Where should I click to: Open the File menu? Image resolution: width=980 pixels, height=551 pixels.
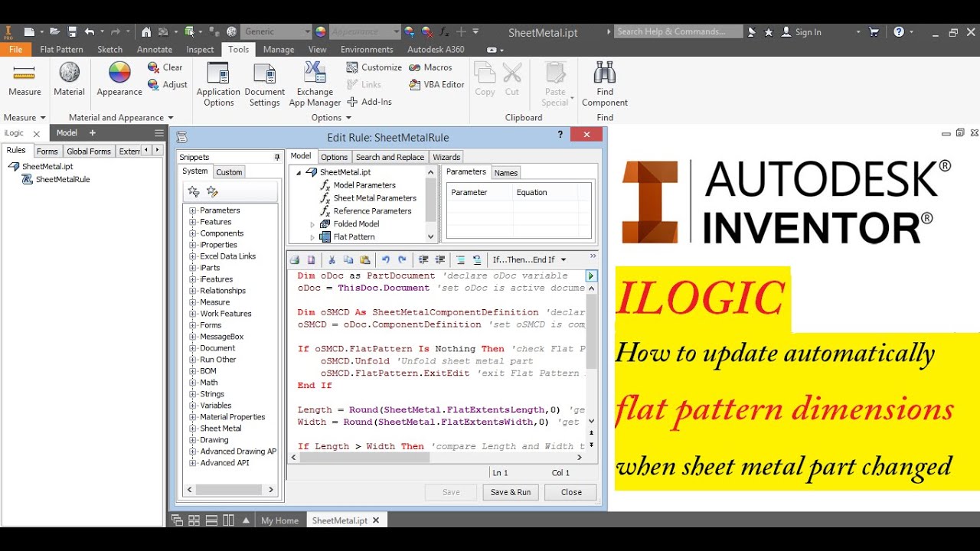click(x=15, y=49)
